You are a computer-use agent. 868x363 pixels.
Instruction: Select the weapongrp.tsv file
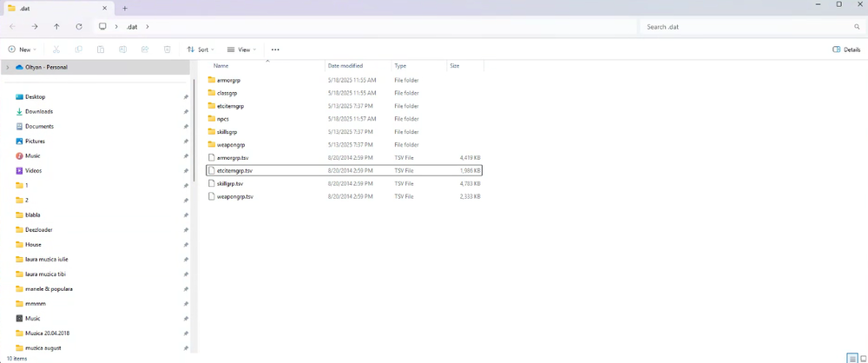pyautogui.click(x=234, y=197)
